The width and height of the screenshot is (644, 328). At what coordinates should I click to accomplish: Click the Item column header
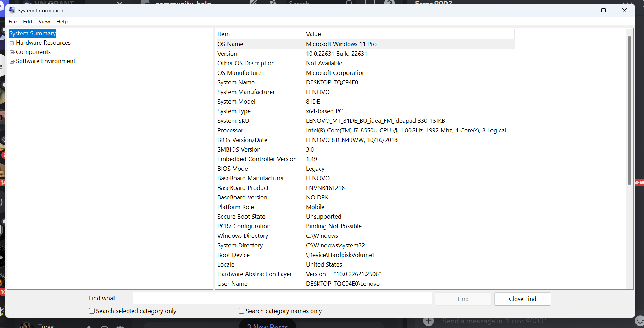[260, 34]
